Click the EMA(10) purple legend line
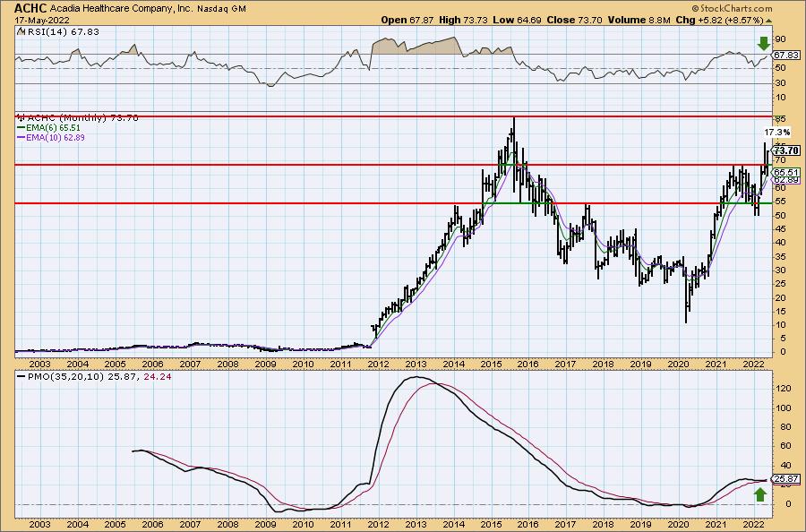806x532 pixels. click(21, 137)
